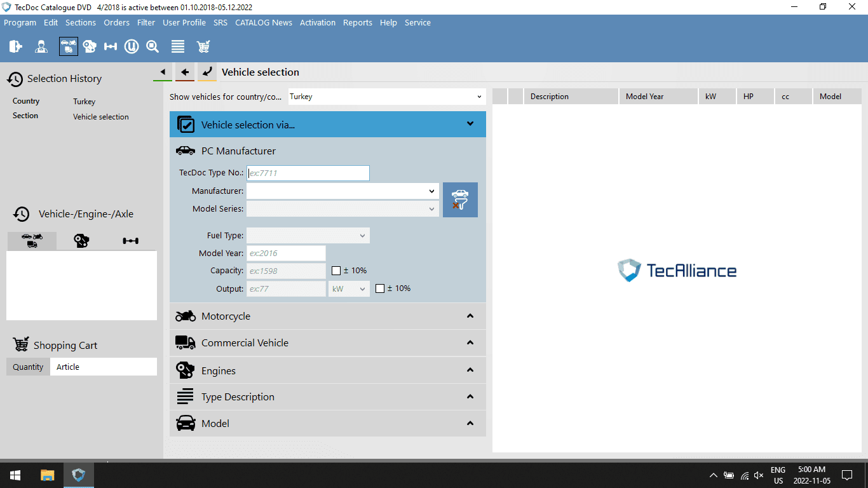Click the exit door icon in toolbar
Image resolution: width=868 pixels, height=488 pixels.
coord(16,46)
